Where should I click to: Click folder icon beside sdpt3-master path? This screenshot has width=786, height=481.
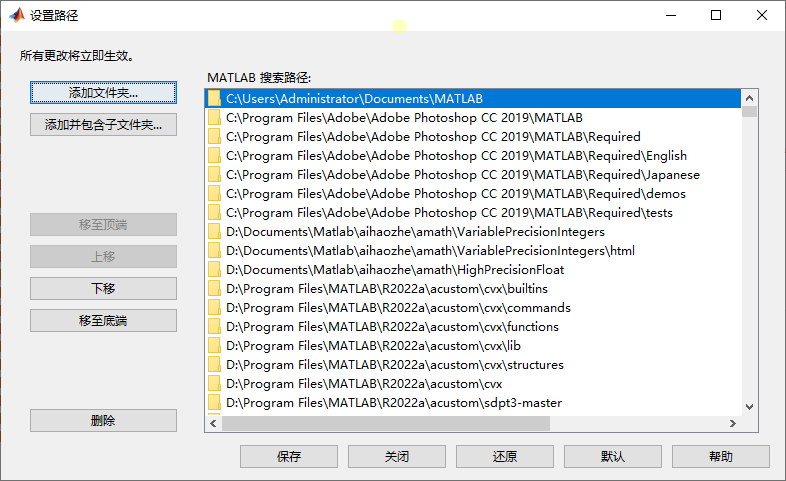pyautogui.click(x=215, y=402)
